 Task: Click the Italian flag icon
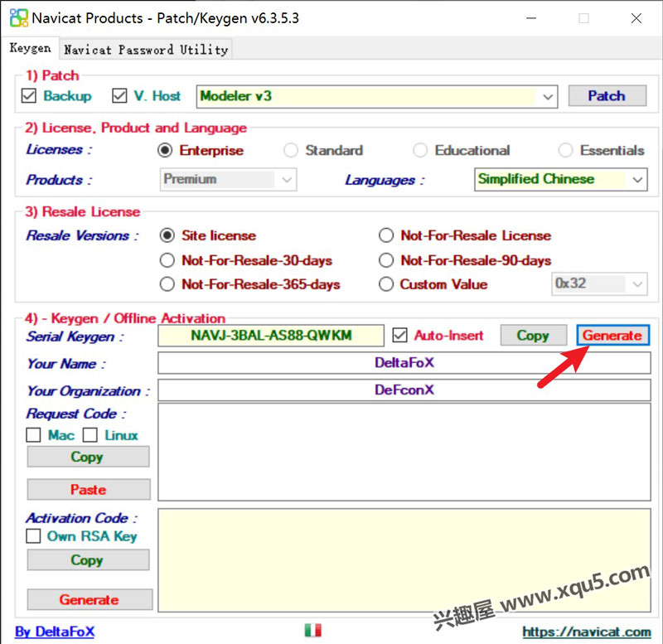point(313,630)
